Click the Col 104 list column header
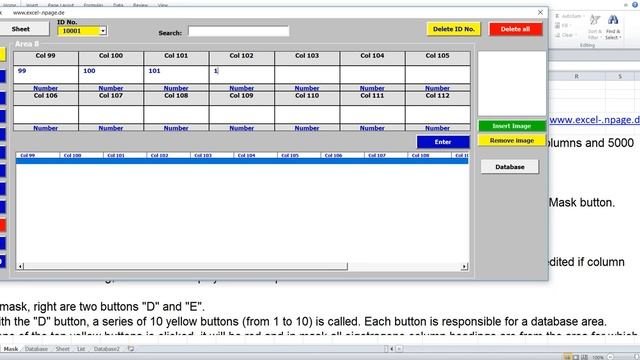This screenshot has height=360, width=640. click(x=256, y=156)
